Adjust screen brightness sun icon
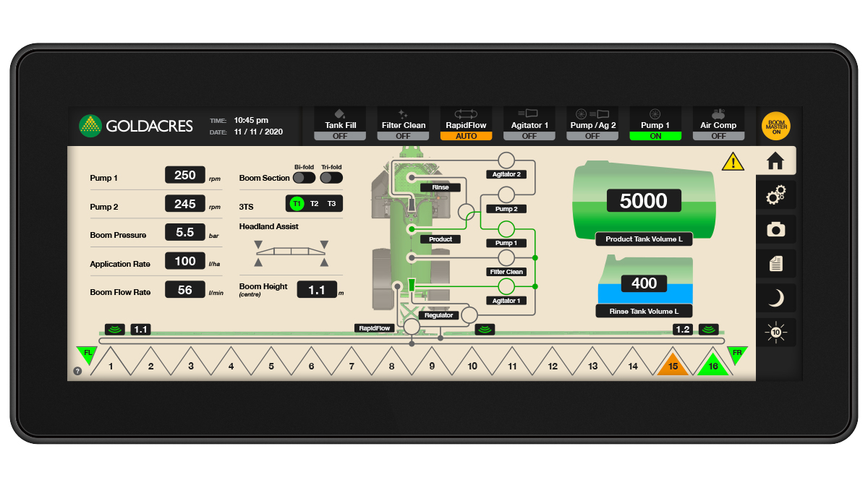The width and height of the screenshot is (868, 488). [775, 333]
